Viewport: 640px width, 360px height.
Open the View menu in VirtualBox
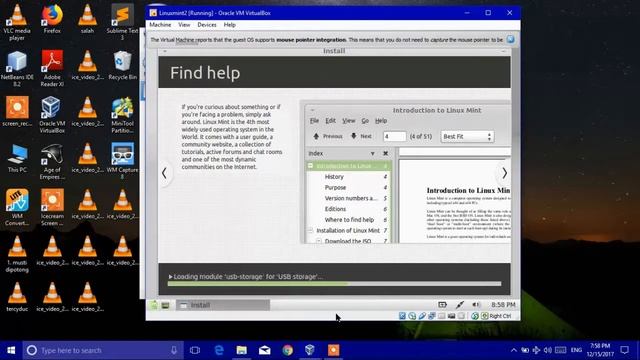pyautogui.click(x=184, y=25)
